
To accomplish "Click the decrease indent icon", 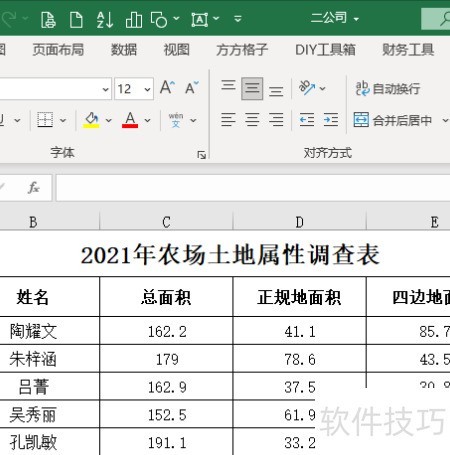I will point(307,120).
